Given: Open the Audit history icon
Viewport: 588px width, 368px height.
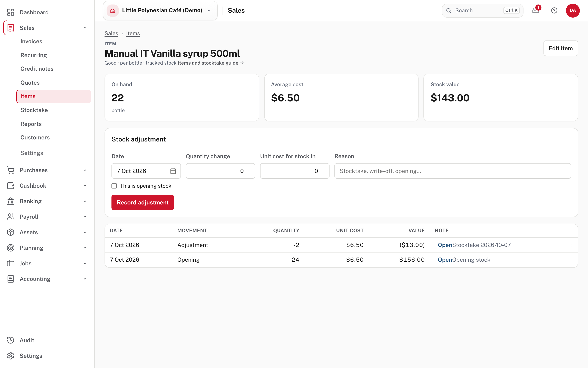Looking at the screenshot, I should (x=10, y=340).
